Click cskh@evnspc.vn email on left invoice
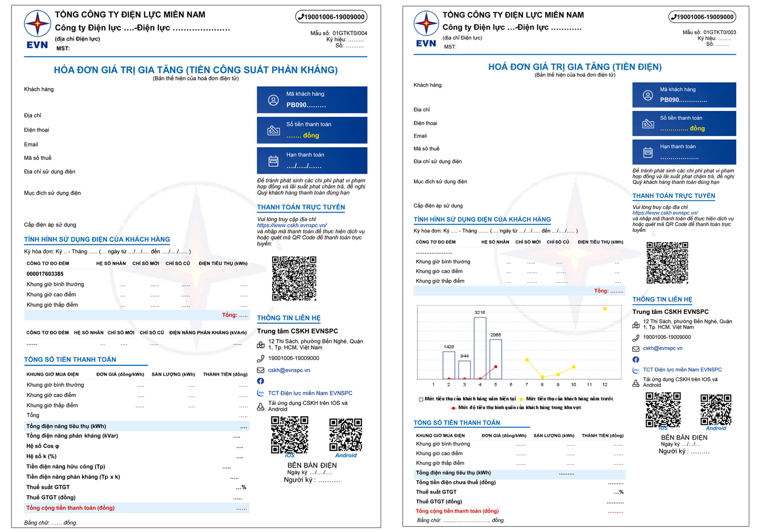The height and width of the screenshot is (532, 760). tap(289, 370)
